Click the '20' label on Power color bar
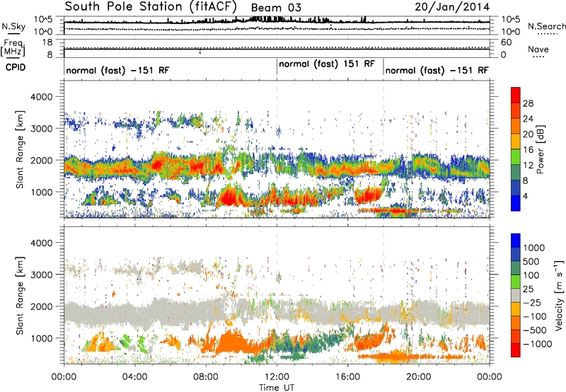The width and height of the screenshot is (566, 392). [528, 134]
